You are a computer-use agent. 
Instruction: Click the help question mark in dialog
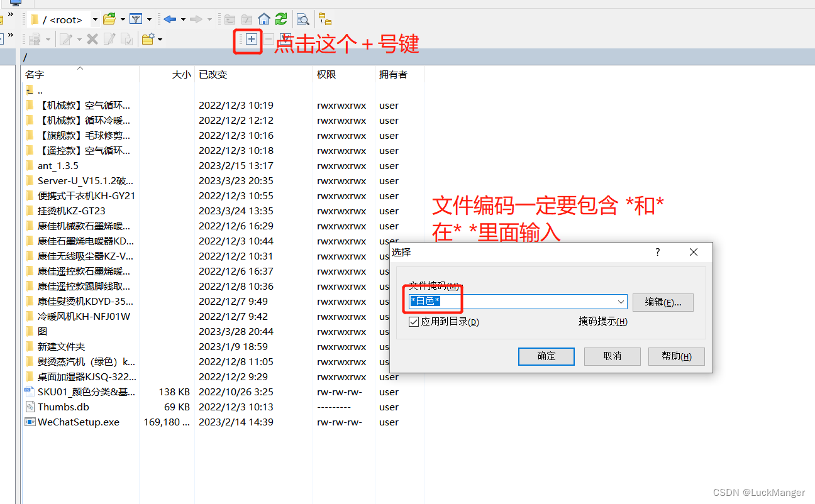tap(658, 252)
